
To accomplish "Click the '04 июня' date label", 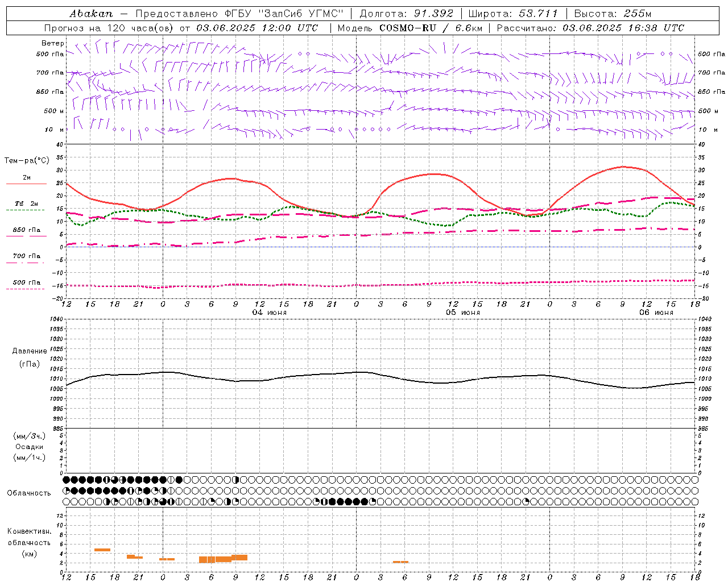I will [270, 313].
